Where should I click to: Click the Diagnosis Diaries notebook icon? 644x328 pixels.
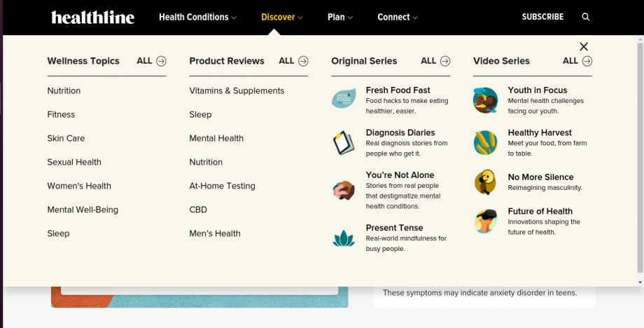(343, 143)
